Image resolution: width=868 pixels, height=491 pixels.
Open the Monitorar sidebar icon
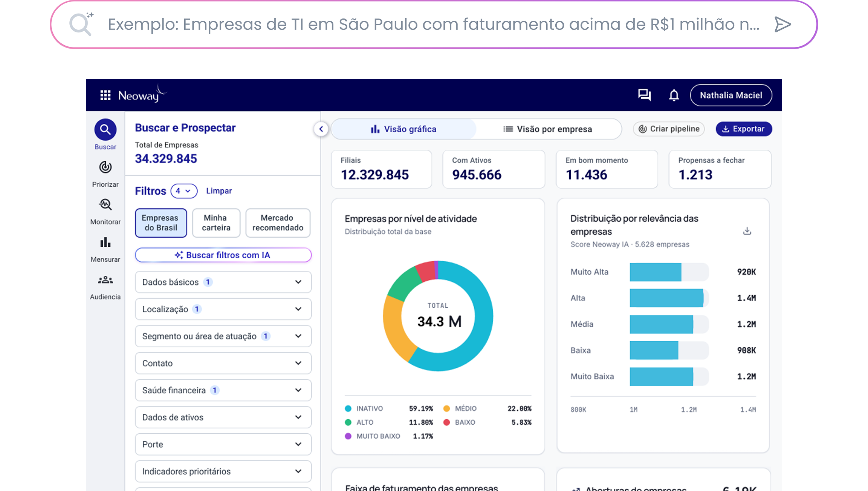[x=105, y=205]
